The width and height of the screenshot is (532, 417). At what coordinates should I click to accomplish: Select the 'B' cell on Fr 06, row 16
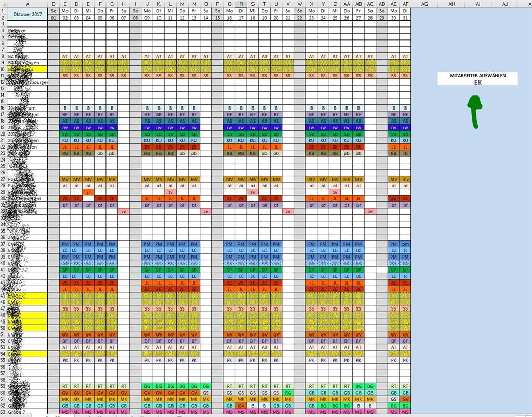click(x=112, y=108)
